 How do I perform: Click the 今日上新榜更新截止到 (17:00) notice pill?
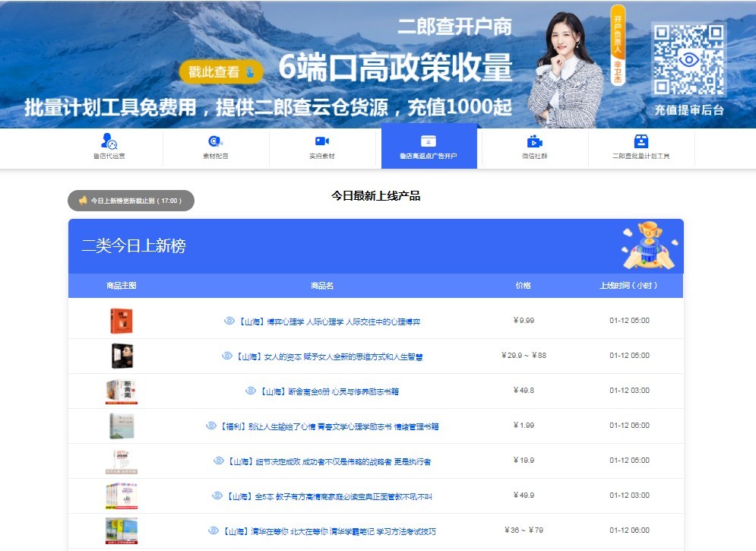coord(131,201)
